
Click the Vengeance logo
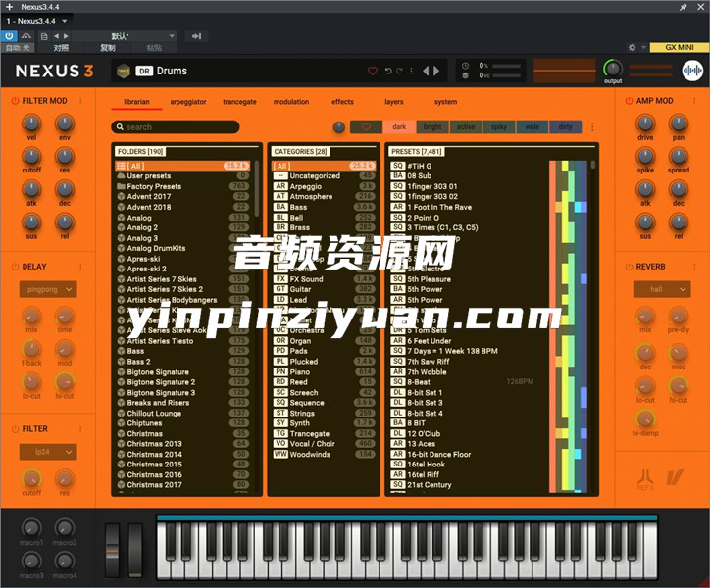tap(675, 477)
